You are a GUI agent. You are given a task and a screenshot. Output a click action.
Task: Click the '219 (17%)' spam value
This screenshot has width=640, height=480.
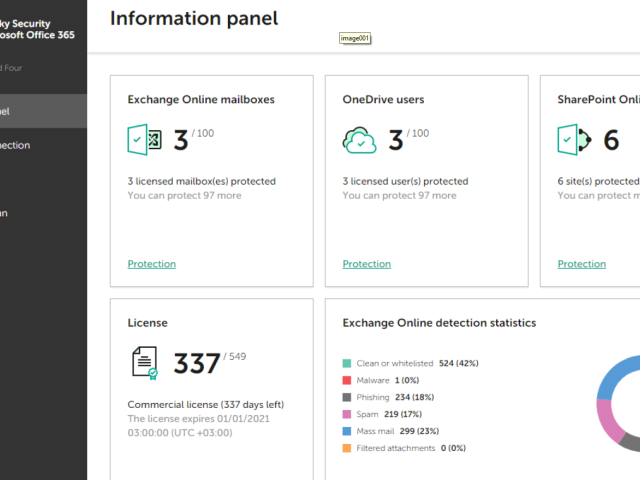[402, 414]
